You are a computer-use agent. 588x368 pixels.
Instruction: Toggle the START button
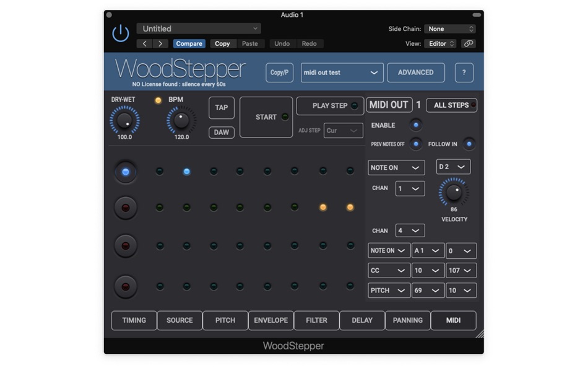[x=266, y=117]
